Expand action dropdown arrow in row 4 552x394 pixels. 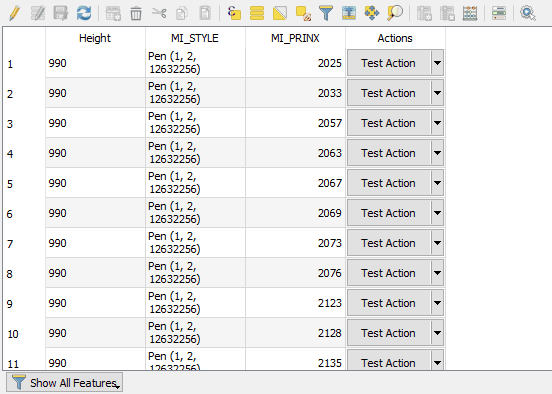tap(437, 153)
